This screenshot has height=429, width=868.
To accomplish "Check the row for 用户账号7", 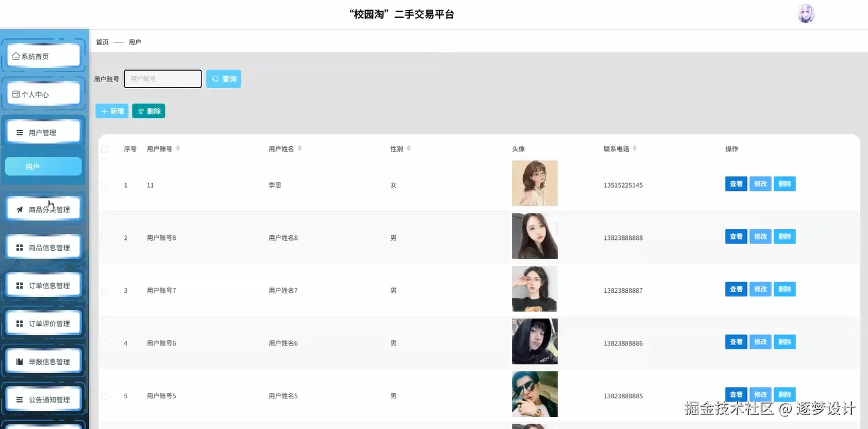I will (104, 291).
